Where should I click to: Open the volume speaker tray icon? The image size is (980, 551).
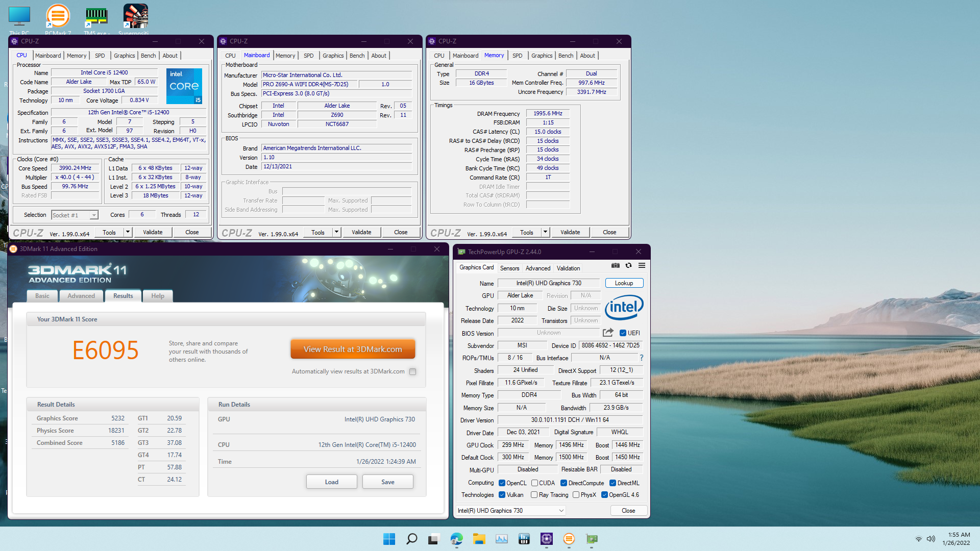[931, 539]
